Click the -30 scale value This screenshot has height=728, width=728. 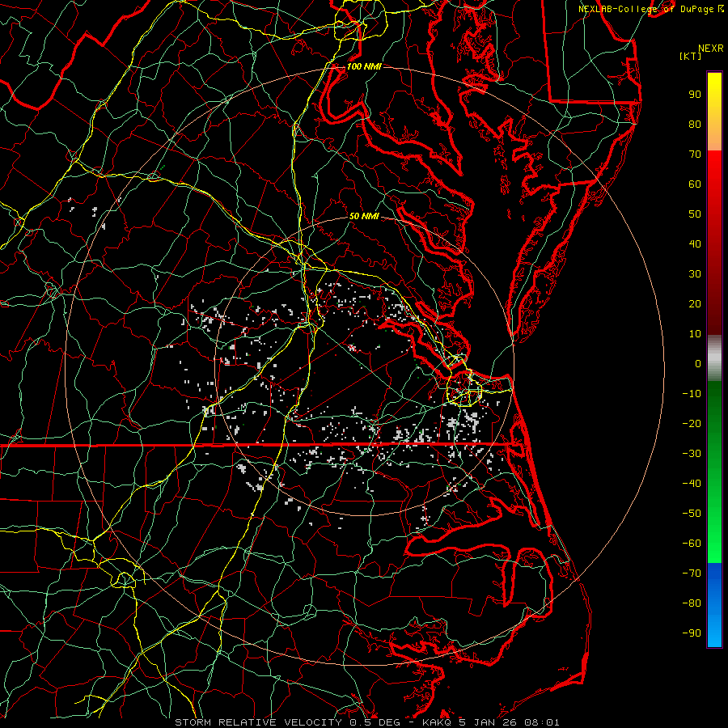pos(692,454)
